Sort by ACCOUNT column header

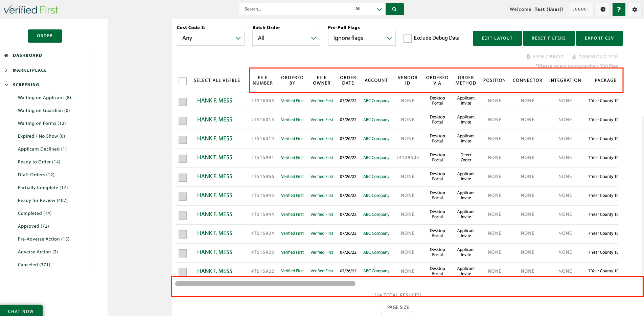pyautogui.click(x=376, y=81)
